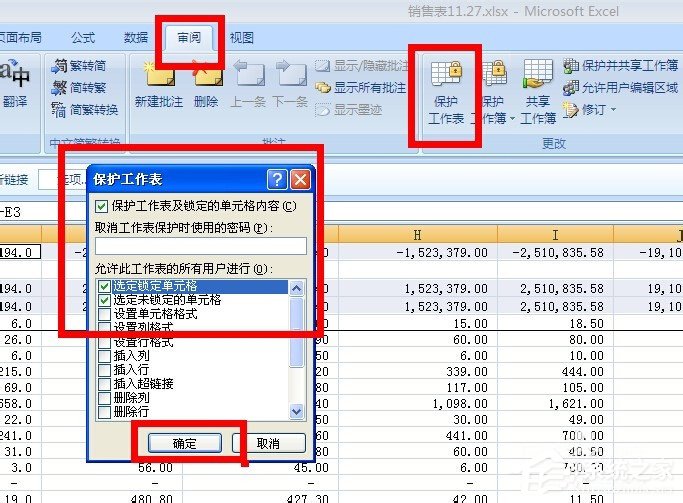Check the 删除列 option
Viewport: 683px width, 503px height.
point(104,398)
